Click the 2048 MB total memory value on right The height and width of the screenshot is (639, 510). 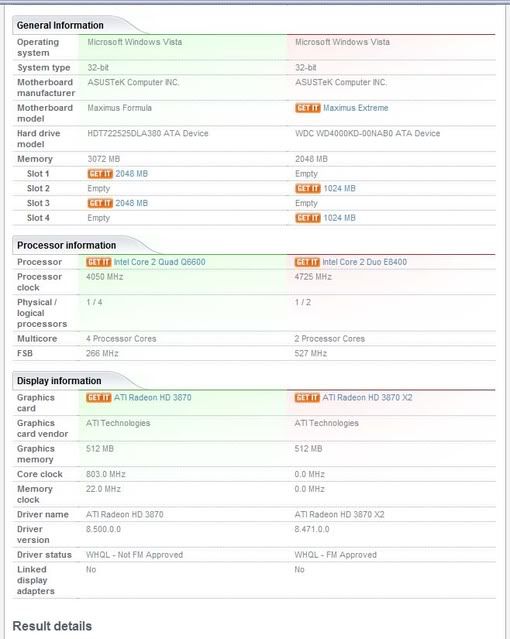pyautogui.click(x=311, y=159)
